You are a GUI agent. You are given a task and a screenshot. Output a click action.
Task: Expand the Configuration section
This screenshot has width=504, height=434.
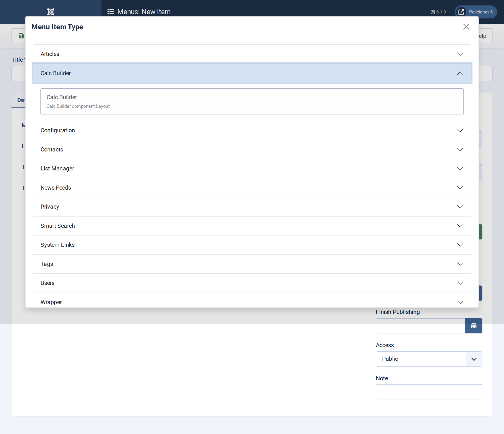click(x=252, y=130)
